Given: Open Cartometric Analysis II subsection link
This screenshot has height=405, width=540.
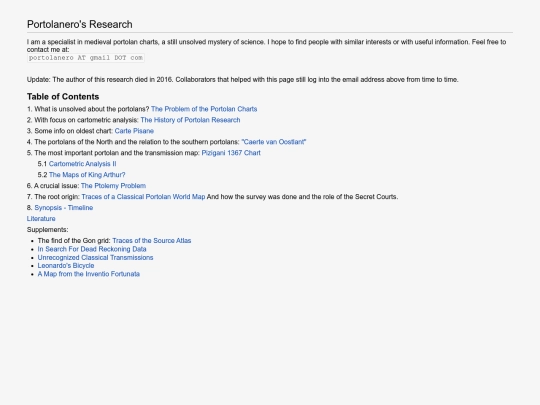Looking at the screenshot, I should (x=82, y=164).
